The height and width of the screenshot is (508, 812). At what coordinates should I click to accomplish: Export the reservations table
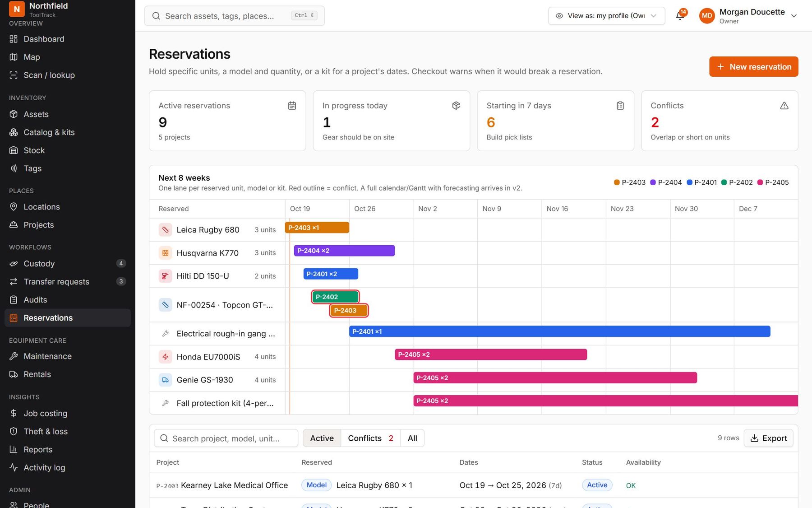768,438
